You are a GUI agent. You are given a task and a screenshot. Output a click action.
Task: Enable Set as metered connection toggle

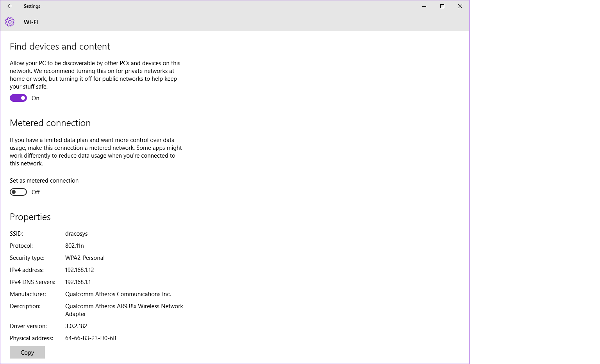pyautogui.click(x=18, y=192)
